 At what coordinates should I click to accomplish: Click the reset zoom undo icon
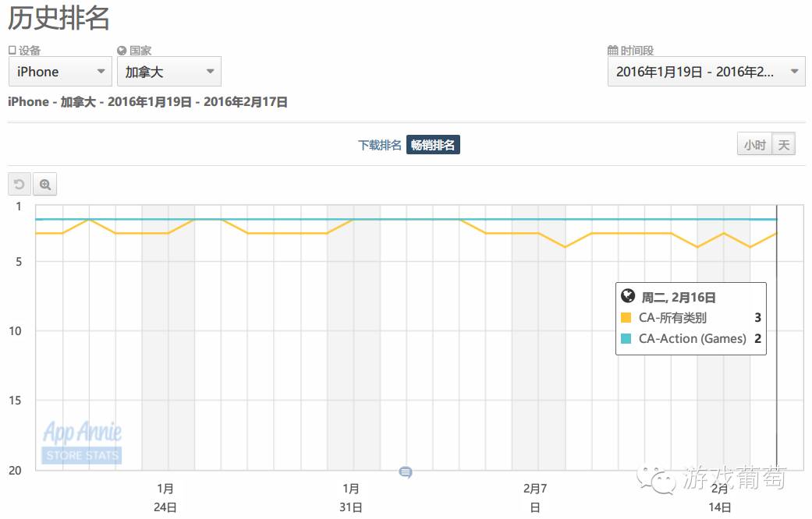click(20, 185)
